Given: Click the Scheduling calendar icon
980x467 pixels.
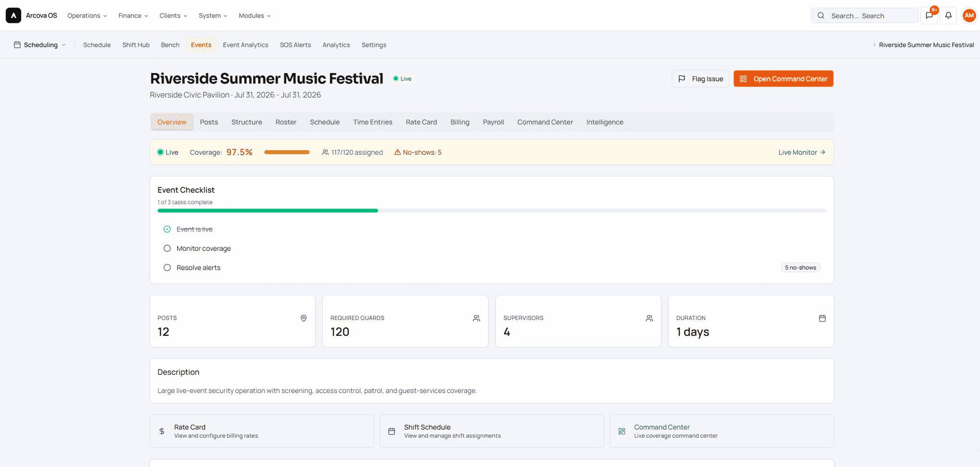Looking at the screenshot, I should point(17,45).
